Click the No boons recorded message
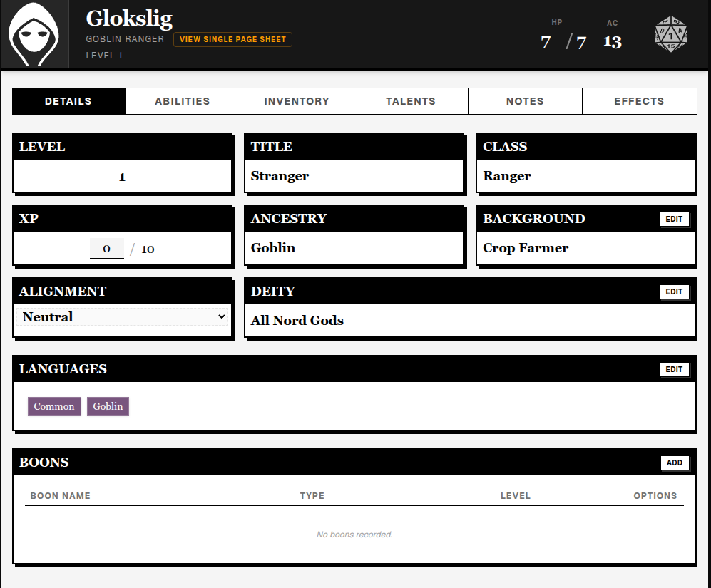 (354, 535)
